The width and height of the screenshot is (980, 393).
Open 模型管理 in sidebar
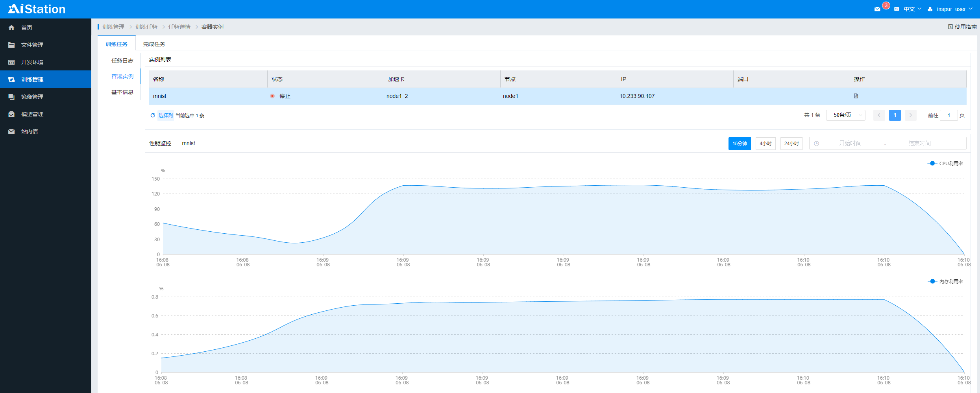[32, 114]
